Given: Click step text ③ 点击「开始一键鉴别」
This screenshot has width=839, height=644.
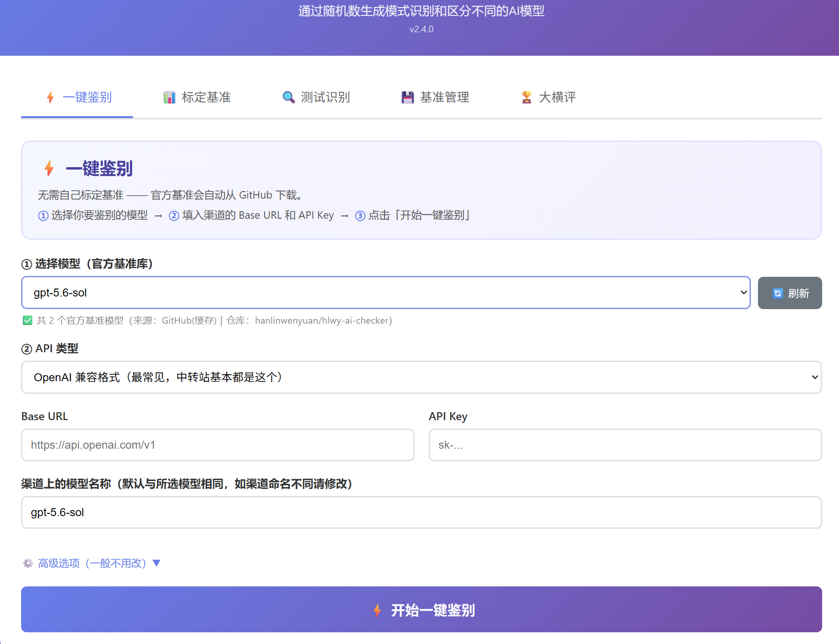Looking at the screenshot, I should click(413, 215).
